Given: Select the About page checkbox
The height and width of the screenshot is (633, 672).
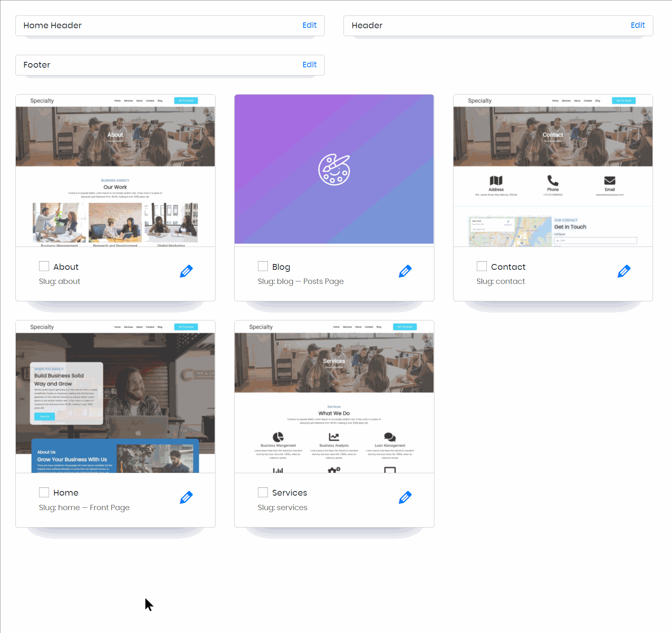Looking at the screenshot, I should pyautogui.click(x=44, y=266).
